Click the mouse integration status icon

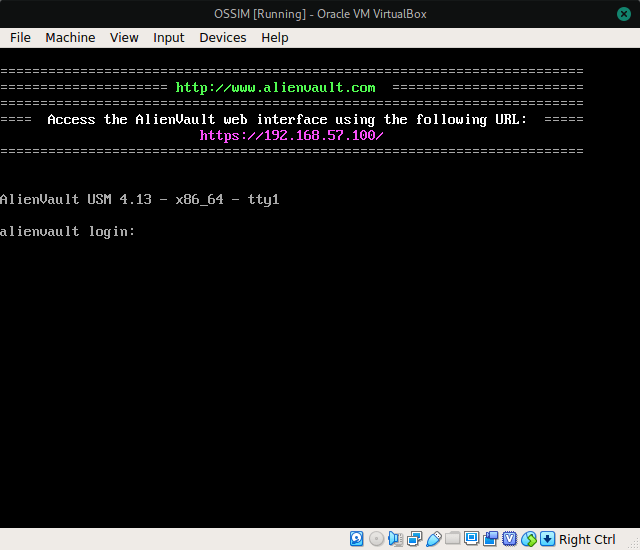(529, 539)
